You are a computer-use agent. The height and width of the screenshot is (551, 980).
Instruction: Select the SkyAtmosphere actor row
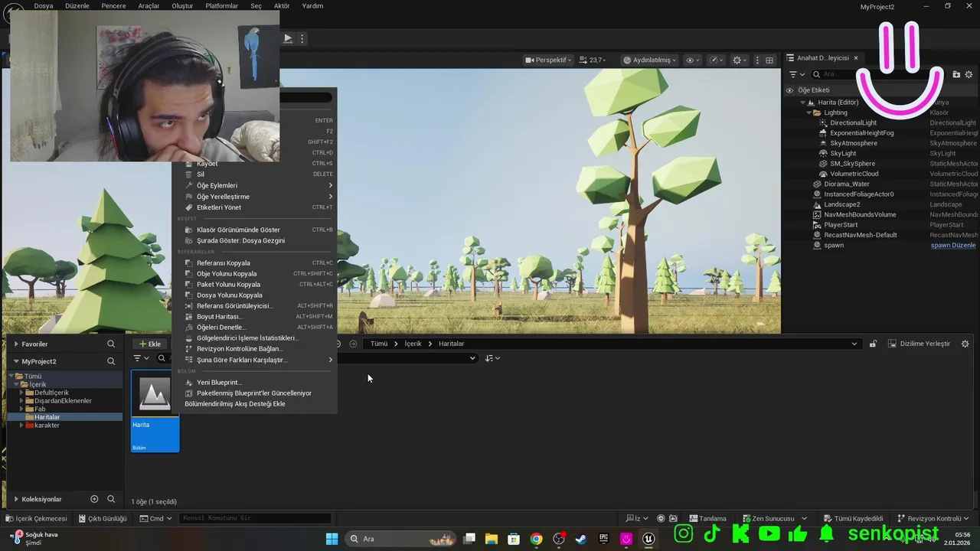pos(853,143)
